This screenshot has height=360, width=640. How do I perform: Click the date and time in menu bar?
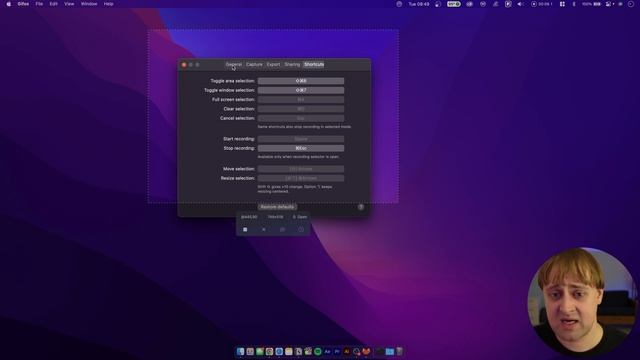tap(419, 4)
